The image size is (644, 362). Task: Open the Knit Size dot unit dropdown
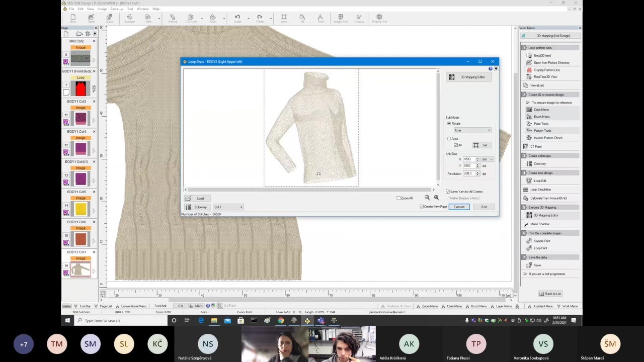point(488,159)
